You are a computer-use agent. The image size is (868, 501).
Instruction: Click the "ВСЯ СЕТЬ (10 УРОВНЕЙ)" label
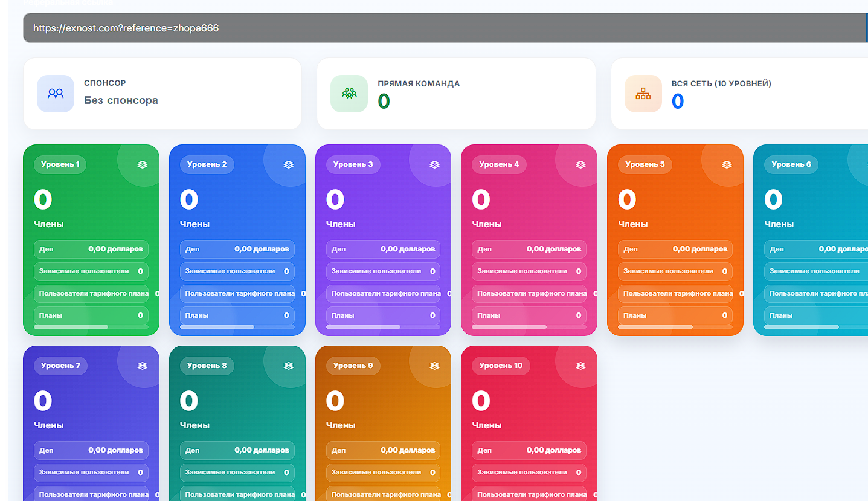tap(721, 84)
